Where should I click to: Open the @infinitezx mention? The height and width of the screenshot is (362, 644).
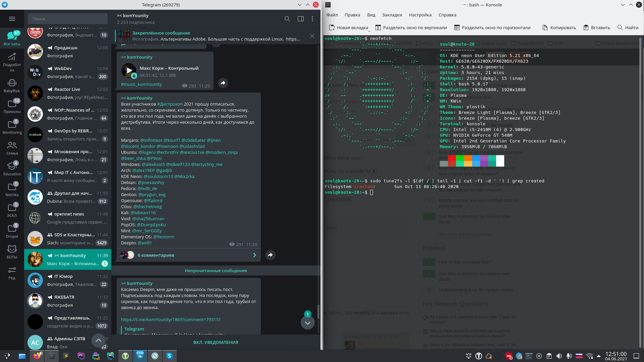(151, 140)
